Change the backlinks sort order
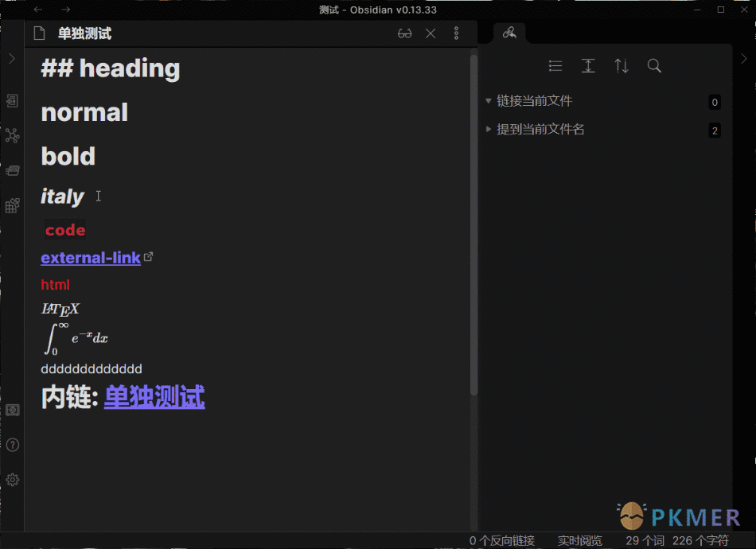This screenshot has width=756, height=549. (x=622, y=65)
